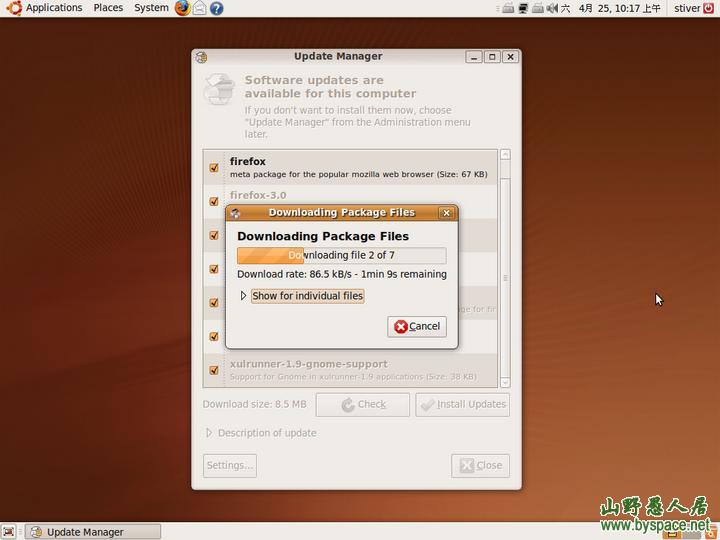The image size is (720, 540).
Task: Click the tray icon left of the volume speaker
Action: [538, 8]
